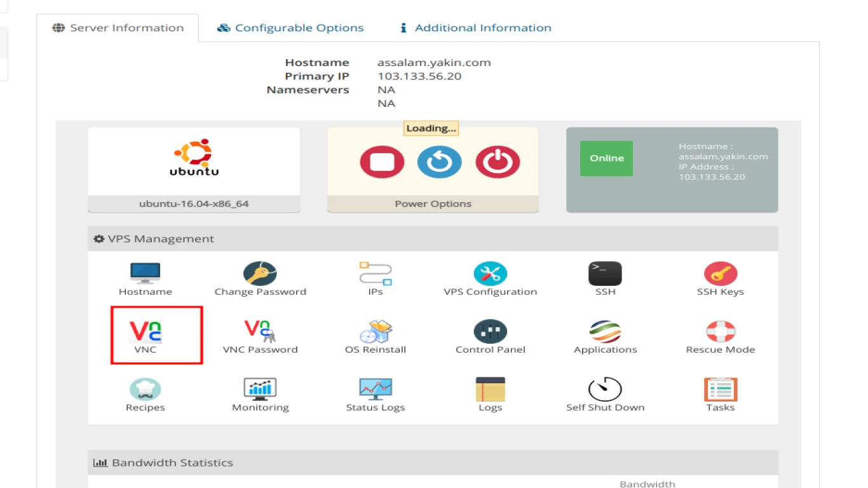Click Primary IP value 103.133.56.20
Viewport: 868px width, 488px height.
(419, 76)
